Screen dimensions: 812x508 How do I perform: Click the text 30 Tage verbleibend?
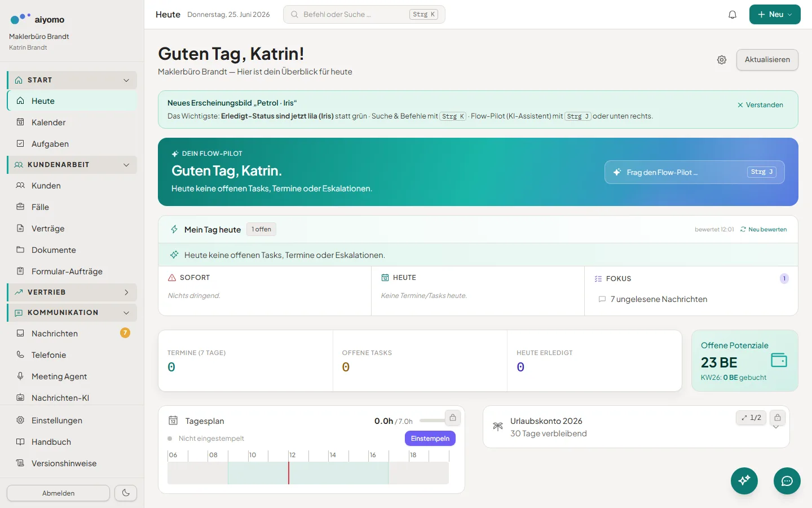[548, 433]
